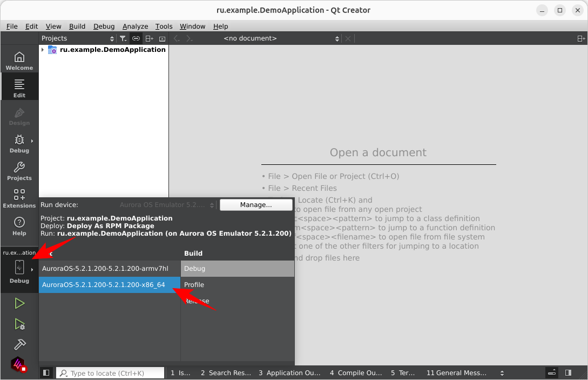Toggle the left sidebar
Viewport: 588px width, 380px height.
click(46, 372)
